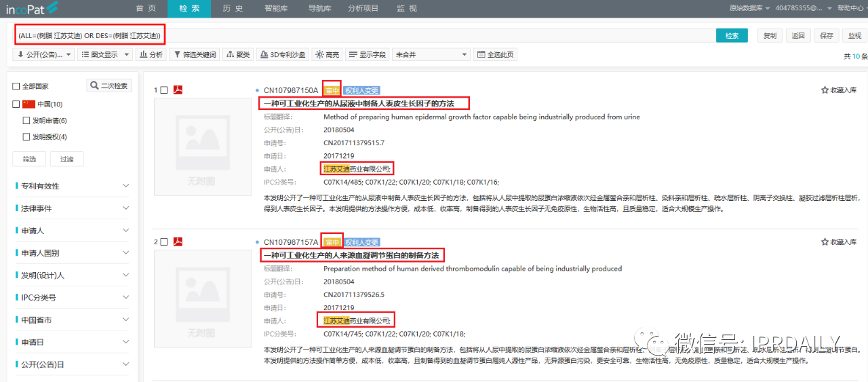Click the 复制 button

coord(770,35)
